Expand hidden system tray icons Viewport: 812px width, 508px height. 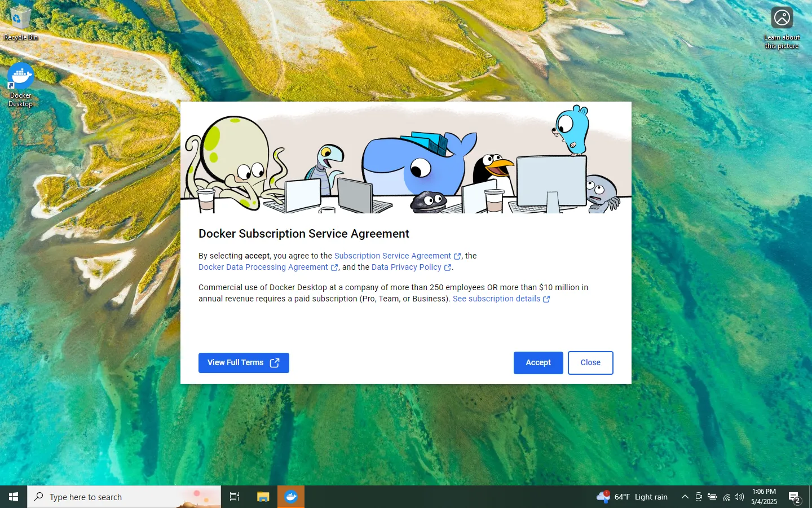coord(685,497)
